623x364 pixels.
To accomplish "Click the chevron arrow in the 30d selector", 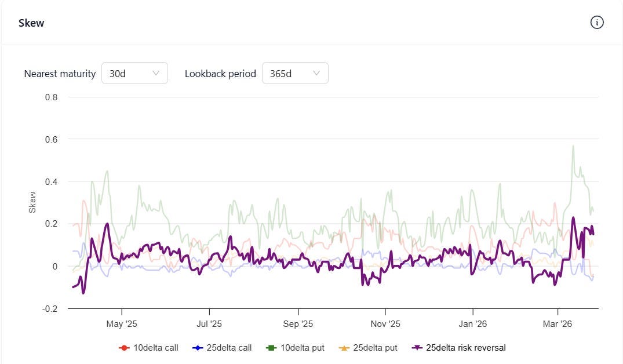I will point(156,74).
